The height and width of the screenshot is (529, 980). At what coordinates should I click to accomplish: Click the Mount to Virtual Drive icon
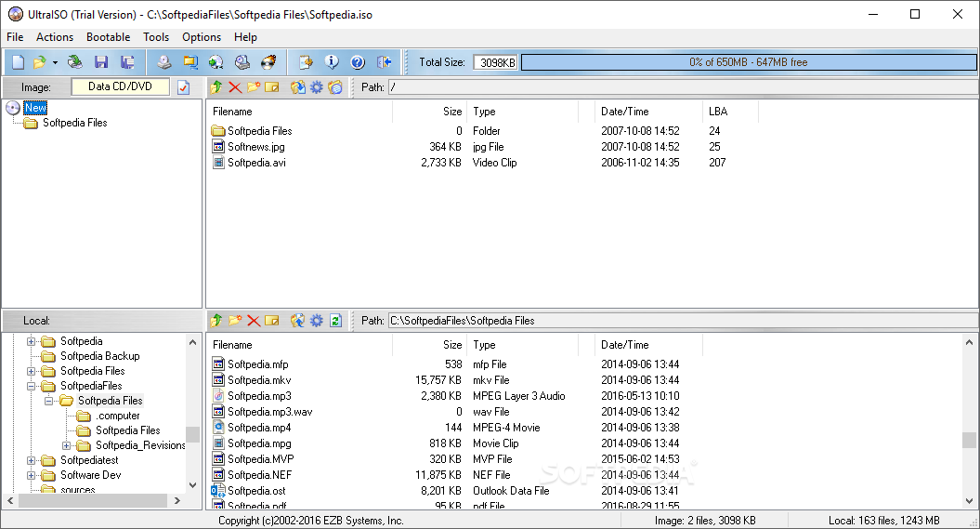242,62
